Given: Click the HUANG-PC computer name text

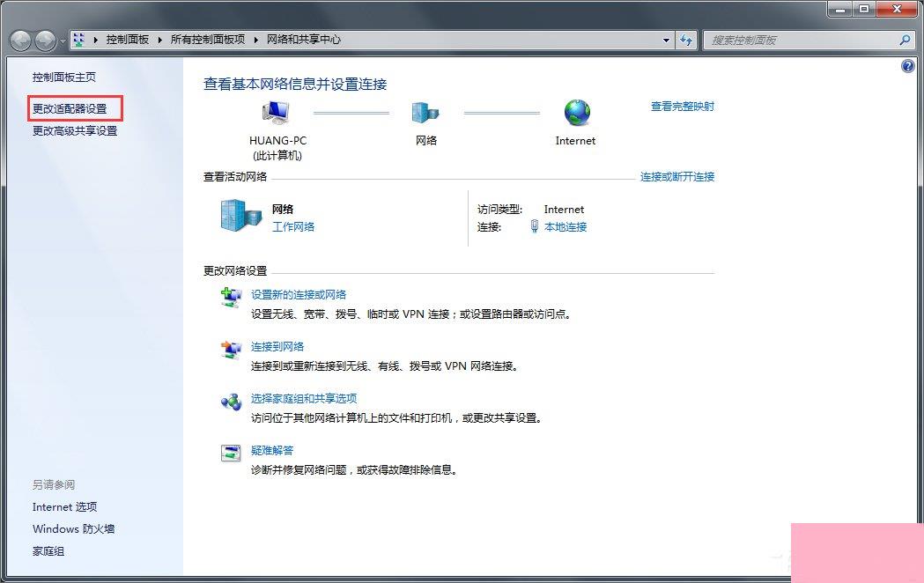Looking at the screenshot, I should click(x=277, y=141).
